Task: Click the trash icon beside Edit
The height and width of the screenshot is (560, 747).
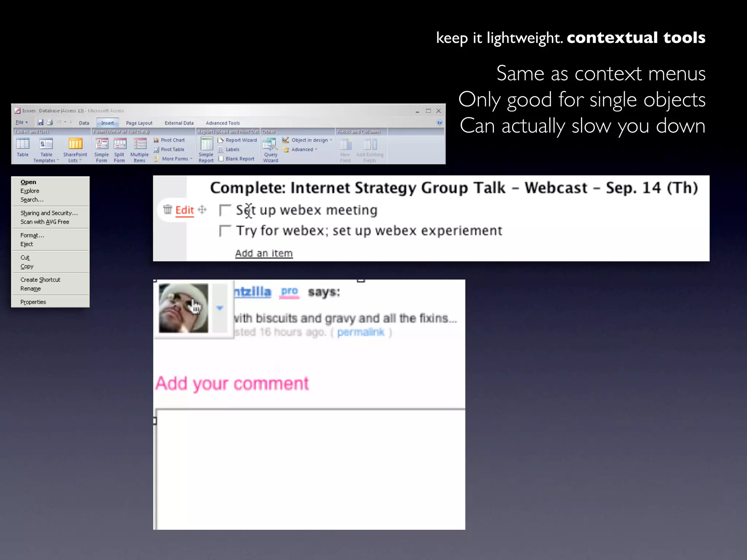Action: pos(167,209)
